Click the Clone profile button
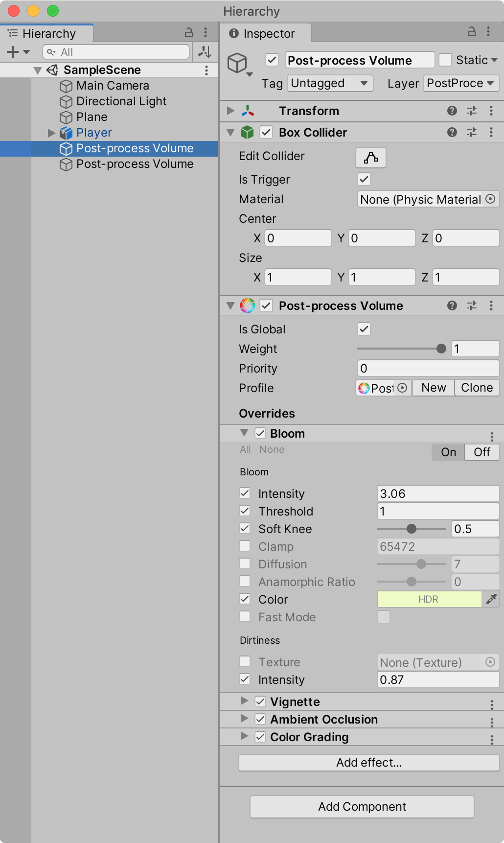Screen dimensions: 504x843 (477, 388)
